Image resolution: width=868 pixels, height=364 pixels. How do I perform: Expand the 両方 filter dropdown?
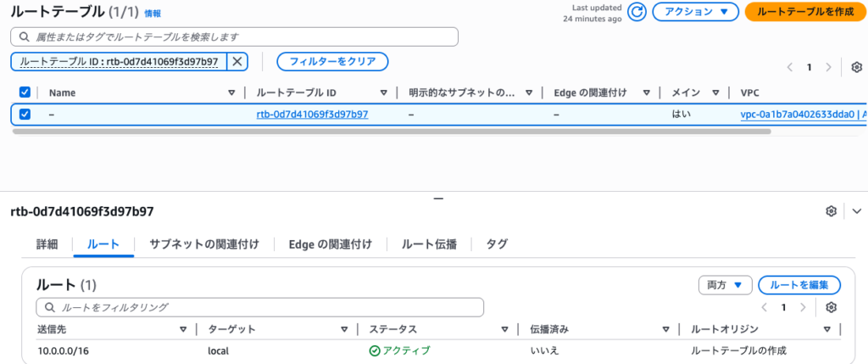point(725,285)
